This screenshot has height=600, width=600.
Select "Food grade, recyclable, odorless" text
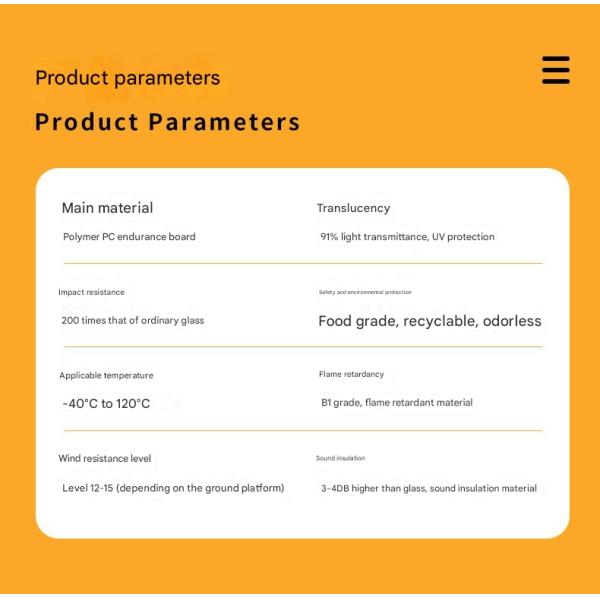[429, 321]
